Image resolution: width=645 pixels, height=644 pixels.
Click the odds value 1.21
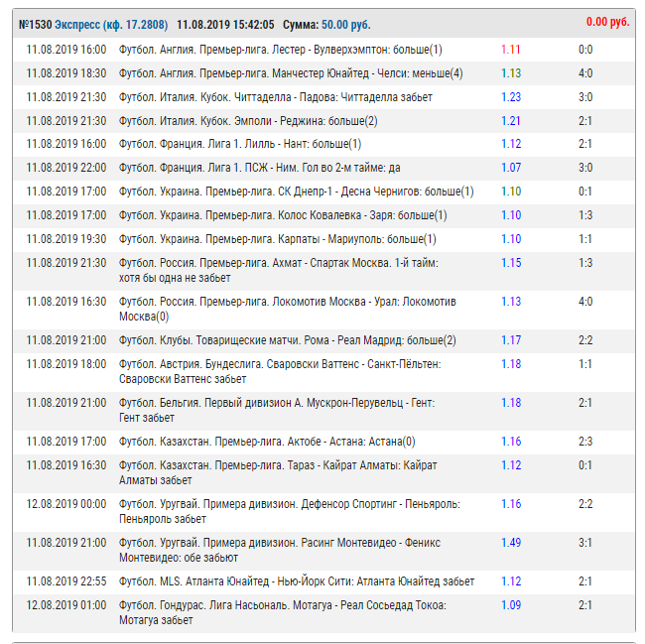510,121
